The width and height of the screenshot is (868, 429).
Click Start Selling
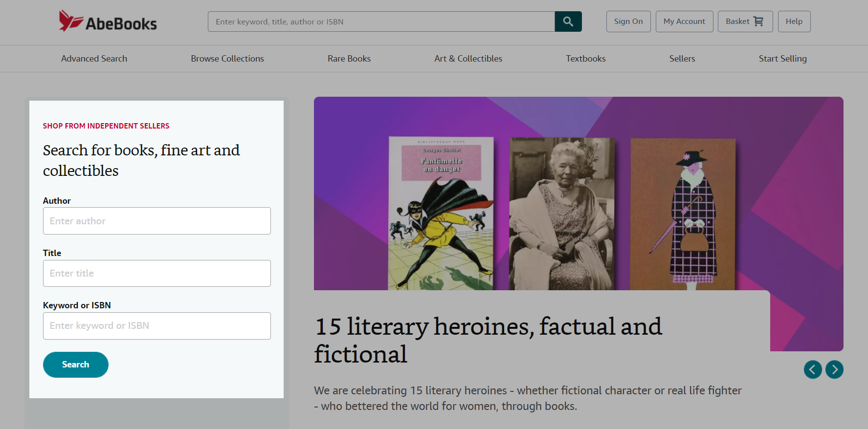click(x=783, y=59)
